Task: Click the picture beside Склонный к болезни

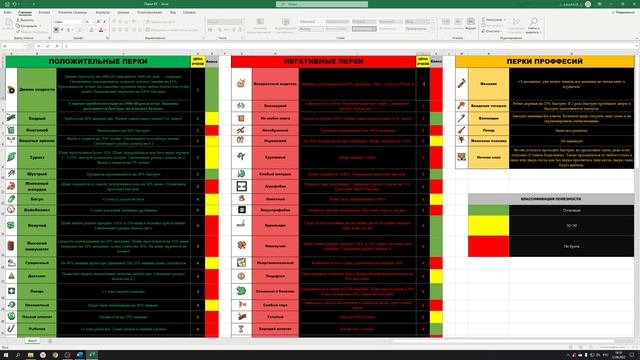Action: [241, 291]
